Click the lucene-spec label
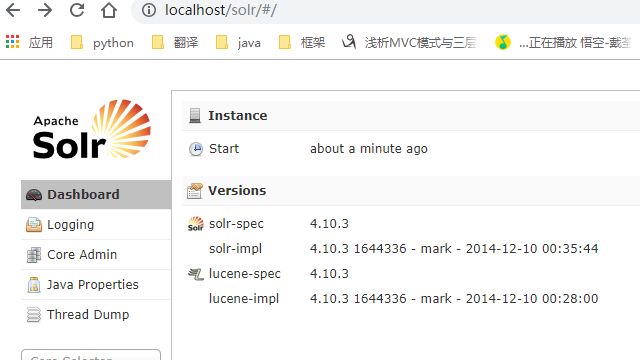This screenshot has height=360, width=640. 244,273
